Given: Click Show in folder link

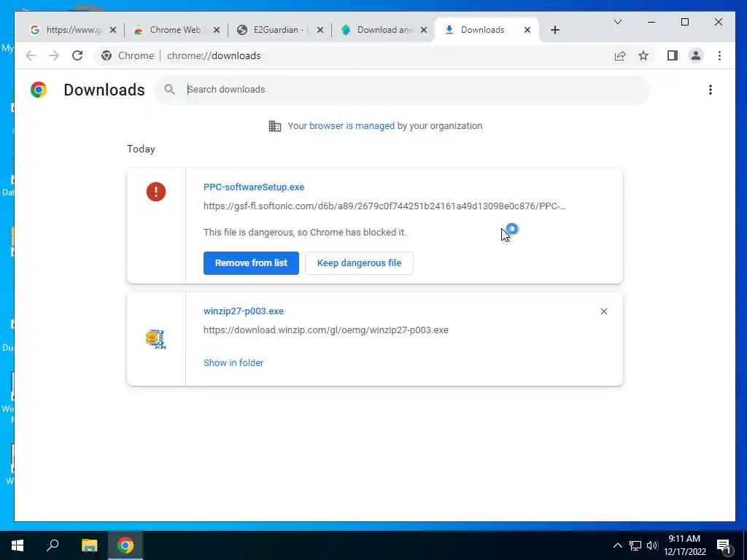Looking at the screenshot, I should pyautogui.click(x=233, y=363).
